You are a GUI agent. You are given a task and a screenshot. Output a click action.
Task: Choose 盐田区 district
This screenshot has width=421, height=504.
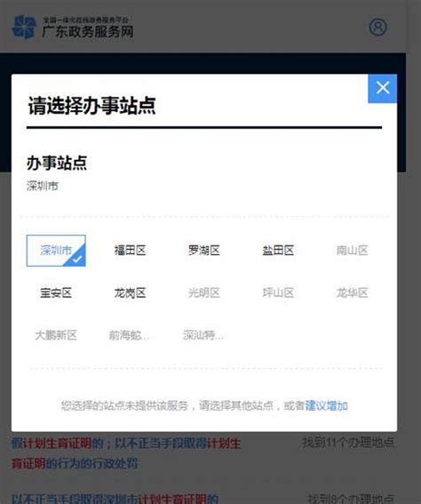click(x=278, y=251)
